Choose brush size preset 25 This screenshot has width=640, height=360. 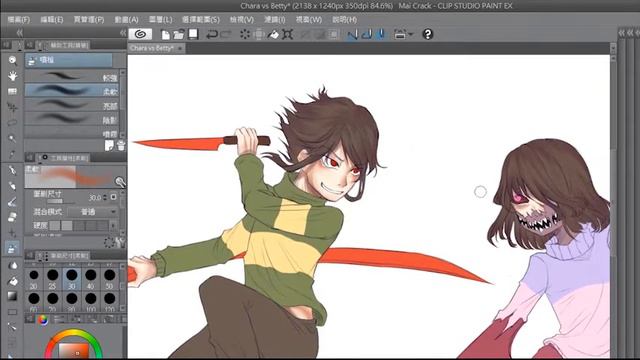(53, 279)
